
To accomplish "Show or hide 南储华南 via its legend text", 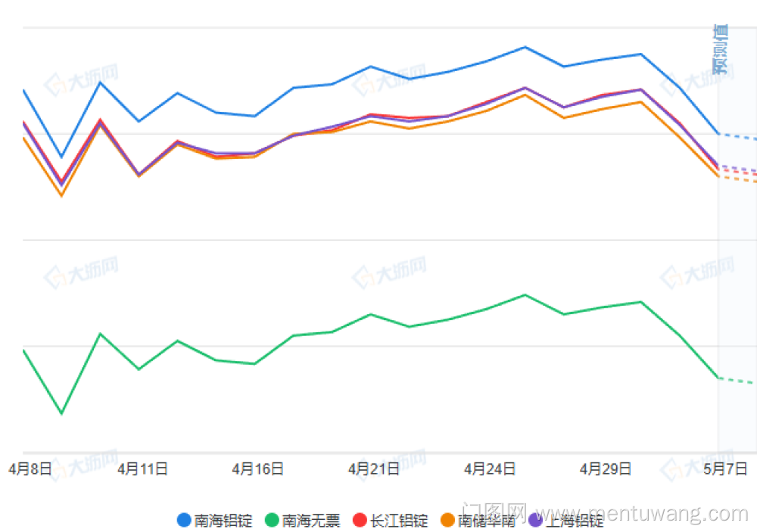I will point(487,521).
